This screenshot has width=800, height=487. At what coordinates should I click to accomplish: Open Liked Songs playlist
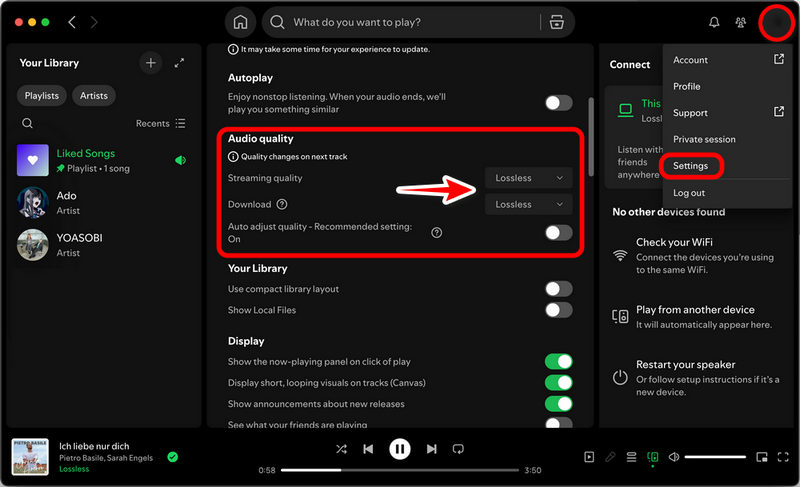pos(104,160)
